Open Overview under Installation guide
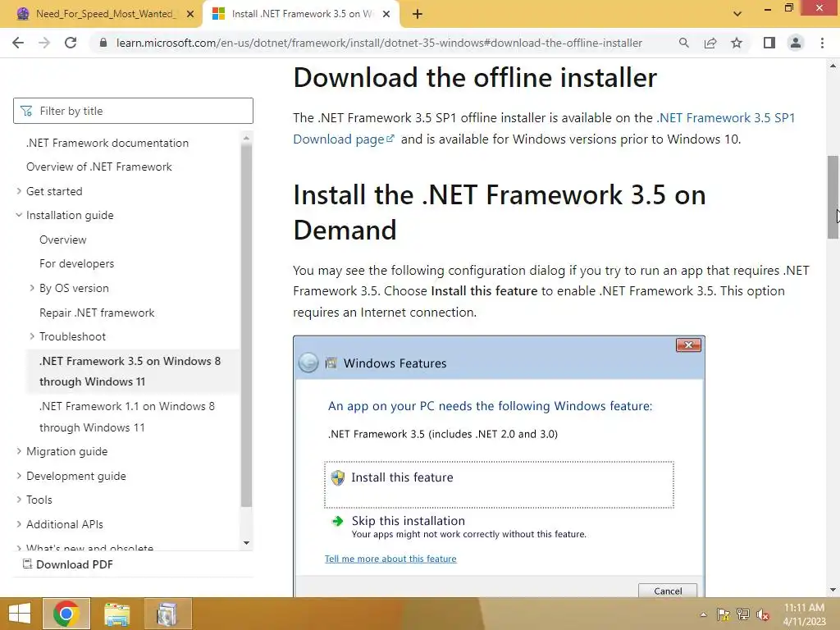 click(x=62, y=240)
